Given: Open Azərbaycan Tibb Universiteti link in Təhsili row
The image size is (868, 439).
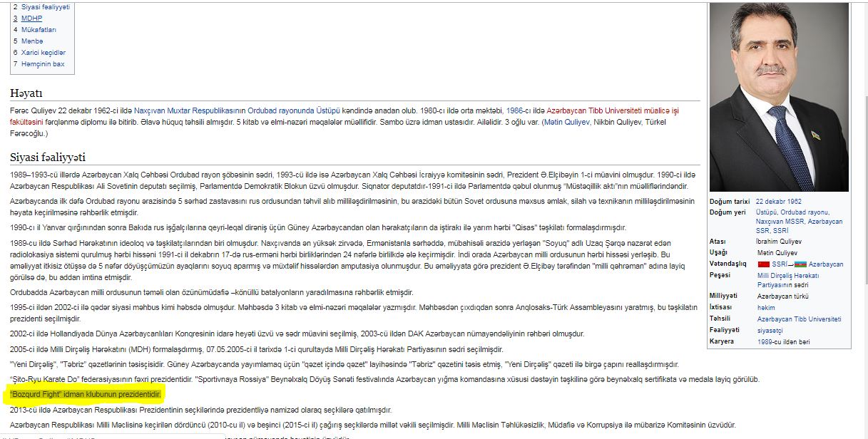Looking at the screenshot, I should 800,319.
